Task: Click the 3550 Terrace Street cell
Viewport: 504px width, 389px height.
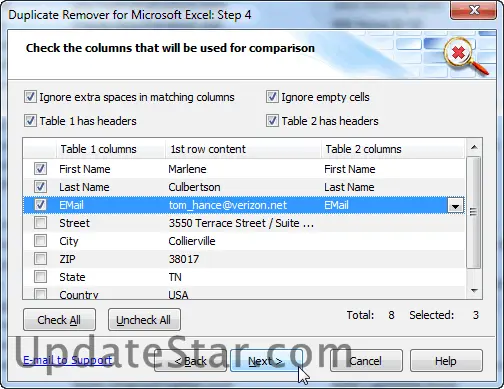Action: 241,223
